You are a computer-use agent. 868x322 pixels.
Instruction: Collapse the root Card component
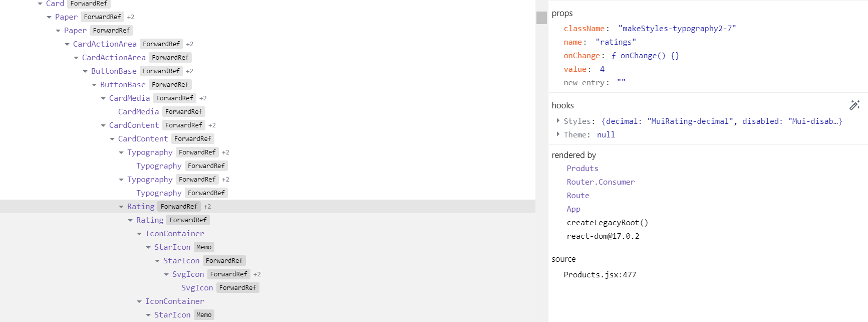click(x=41, y=4)
